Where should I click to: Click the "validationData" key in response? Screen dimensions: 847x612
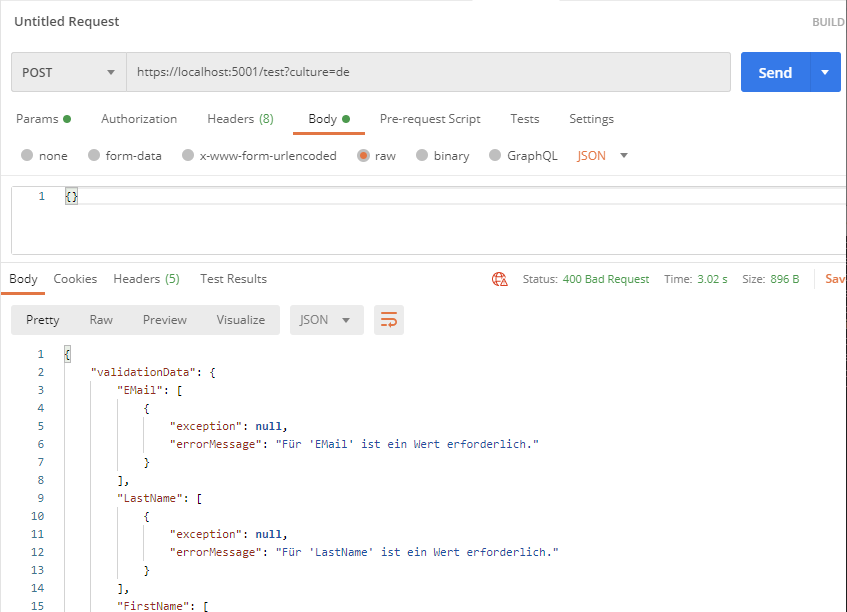(x=143, y=372)
